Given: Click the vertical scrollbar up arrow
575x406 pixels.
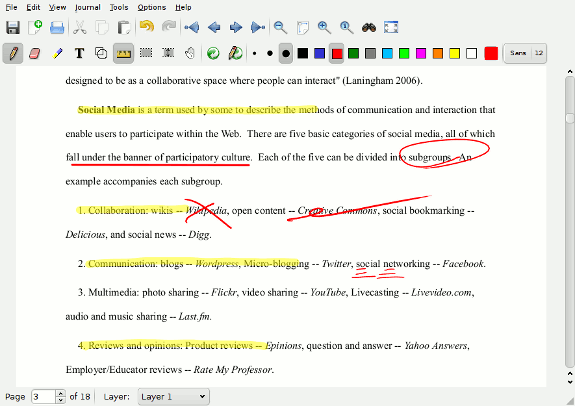Looking at the screenshot, I should (x=569, y=72).
